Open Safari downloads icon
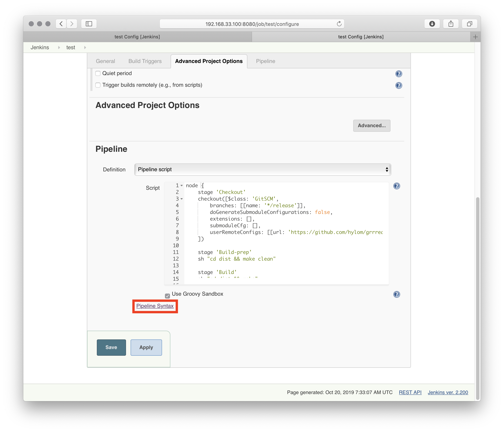 pos(432,24)
